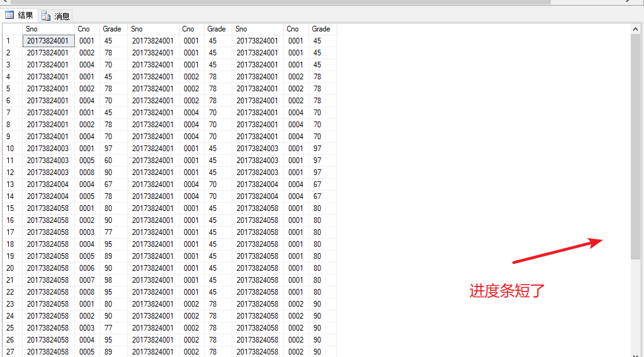The height and width of the screenshot is (357, 644).
Task: Click first Sno 20173824004 in row 13
Action: click(49, 184)
